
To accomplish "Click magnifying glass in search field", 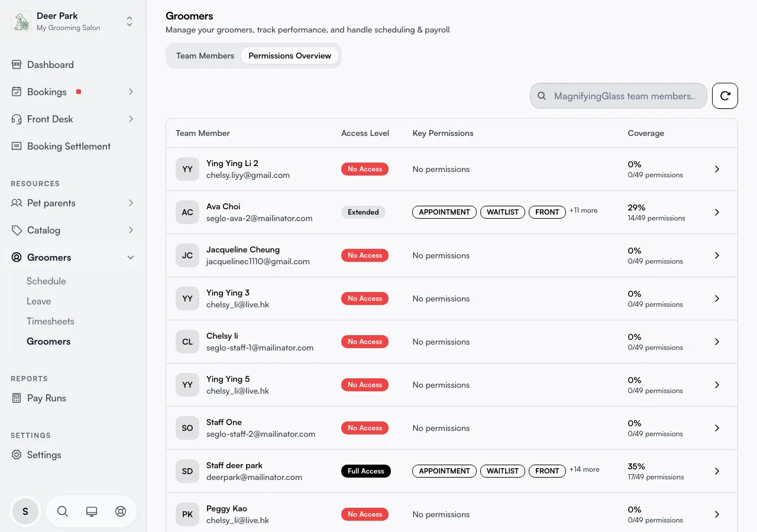I will click(541, 96).
